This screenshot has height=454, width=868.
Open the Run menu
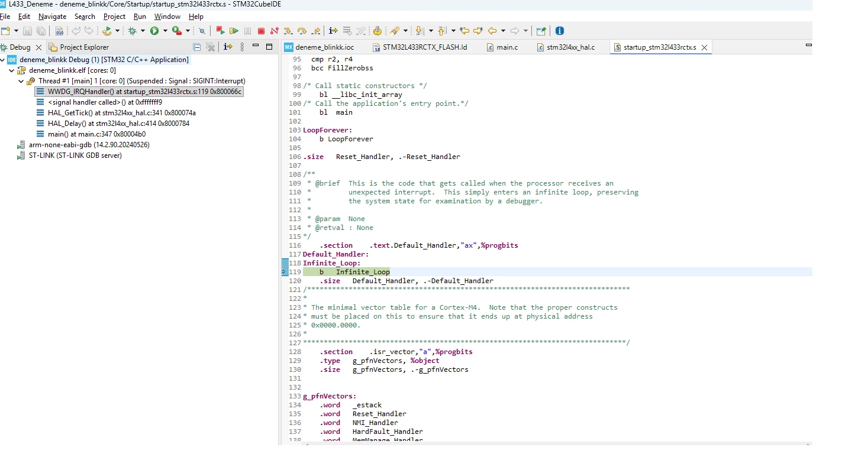click(140, 17)
